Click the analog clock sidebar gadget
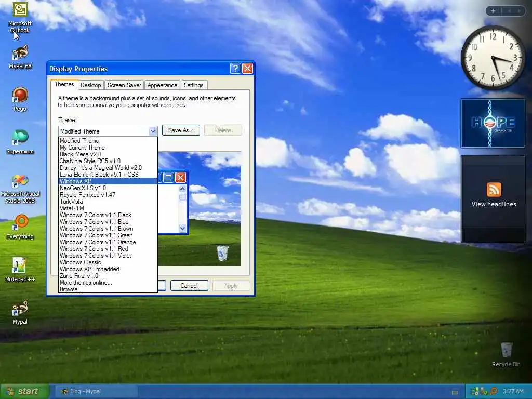Viewport: 532px width, 399px height. [493, 58]
